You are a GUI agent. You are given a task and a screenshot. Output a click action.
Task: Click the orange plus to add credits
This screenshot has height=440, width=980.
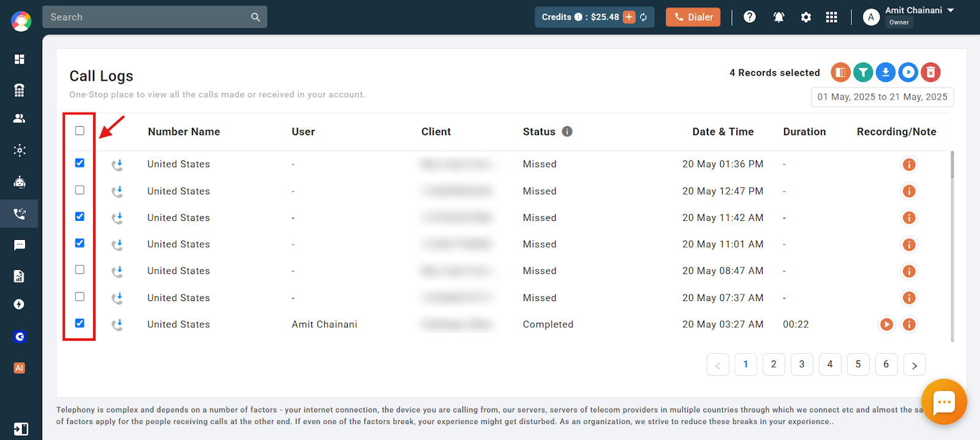(x=629, y=17)
